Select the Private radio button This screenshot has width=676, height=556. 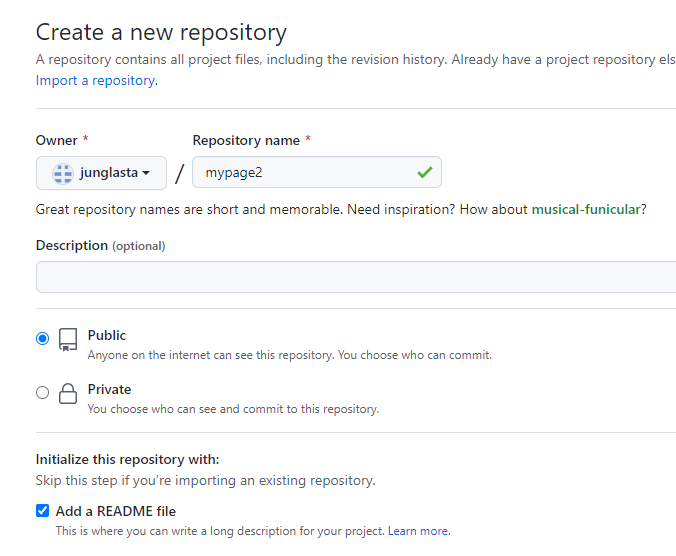pyautogui.click(x=42, y=393)
